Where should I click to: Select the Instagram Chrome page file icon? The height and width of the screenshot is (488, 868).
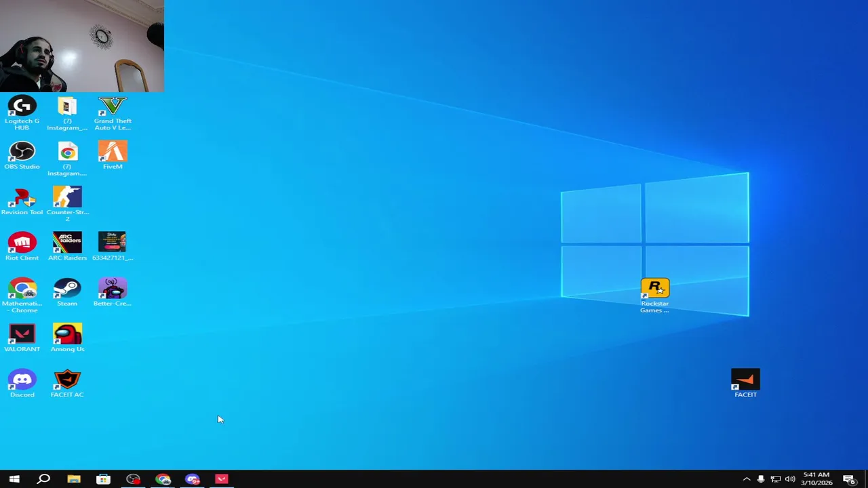click(x=67, y=159)
